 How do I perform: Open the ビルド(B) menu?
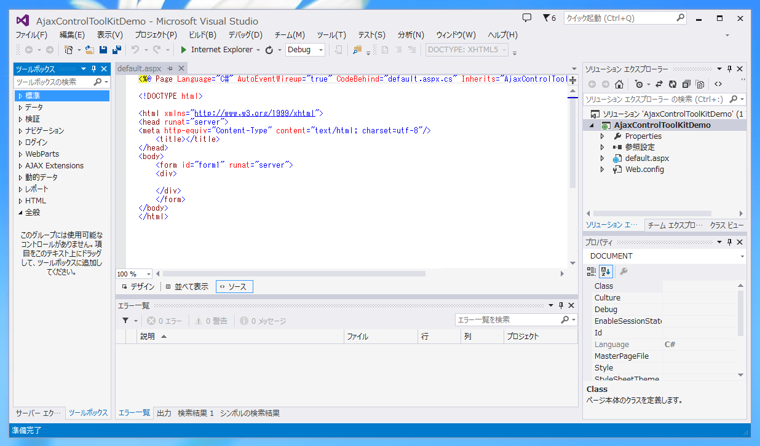tap(202, 35)
